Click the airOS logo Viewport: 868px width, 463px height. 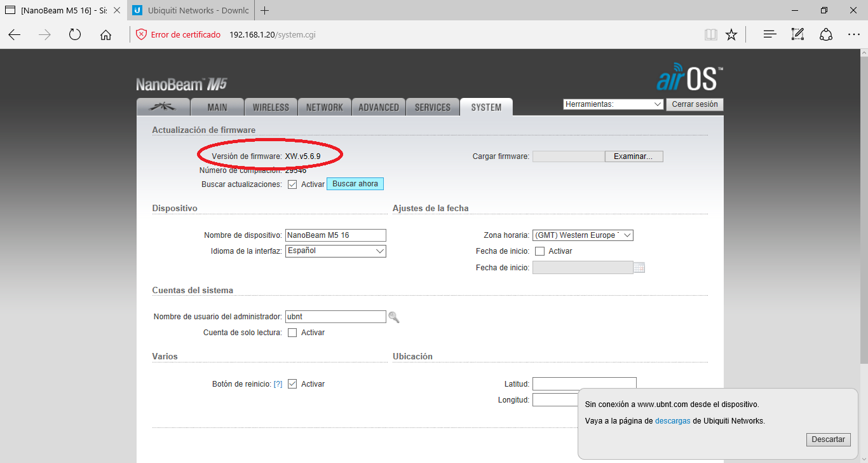(689, 77)
